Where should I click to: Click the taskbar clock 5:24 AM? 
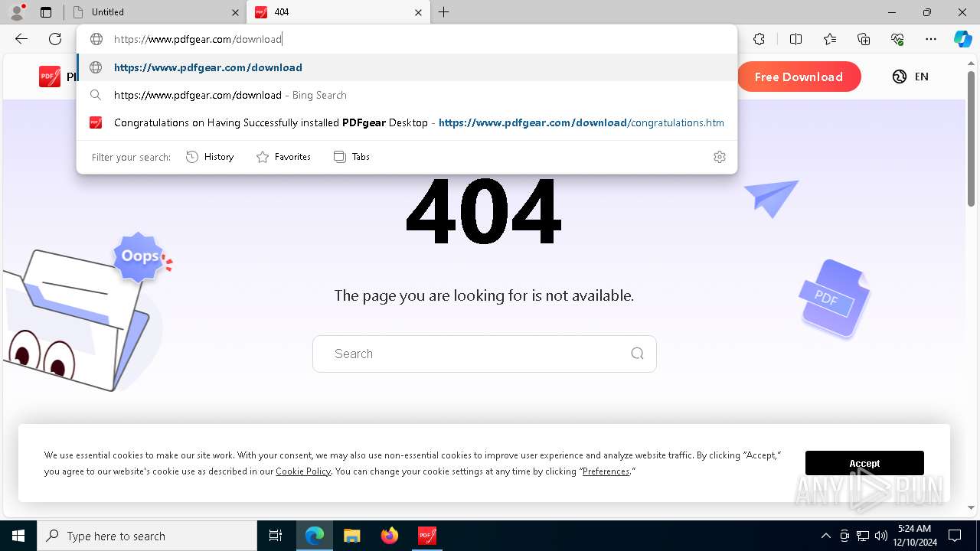pos(915,536)
